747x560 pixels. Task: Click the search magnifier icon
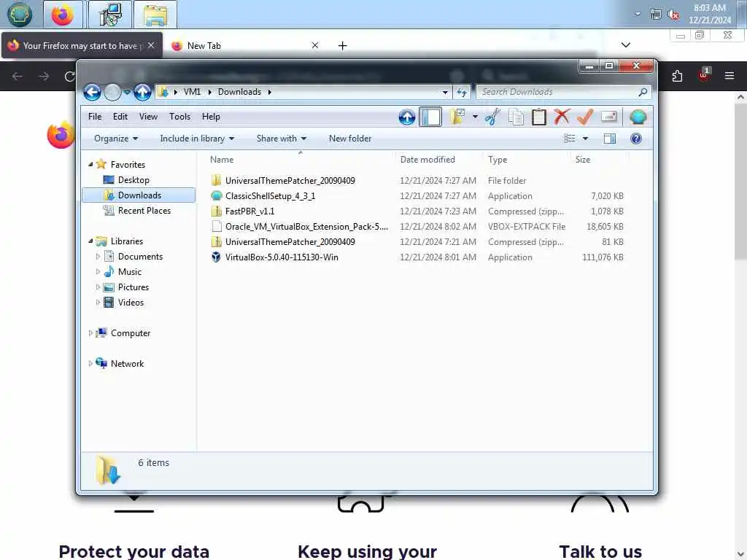click(x=643, y=92)
